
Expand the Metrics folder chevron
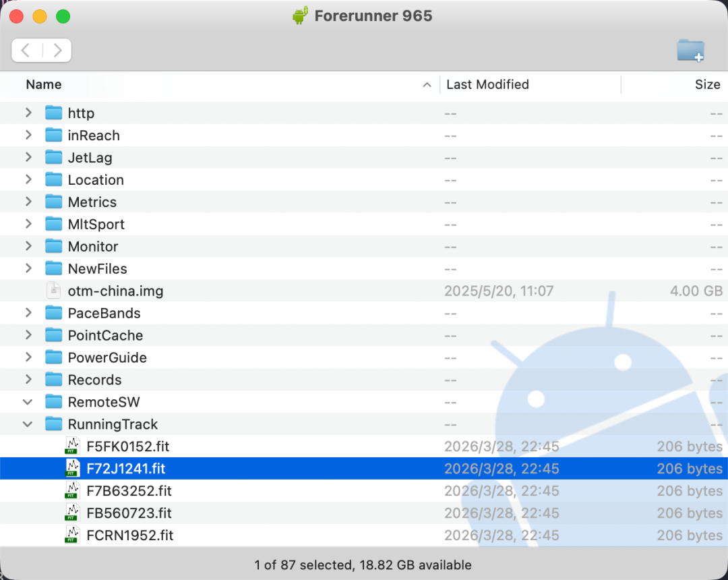(28, 202)
